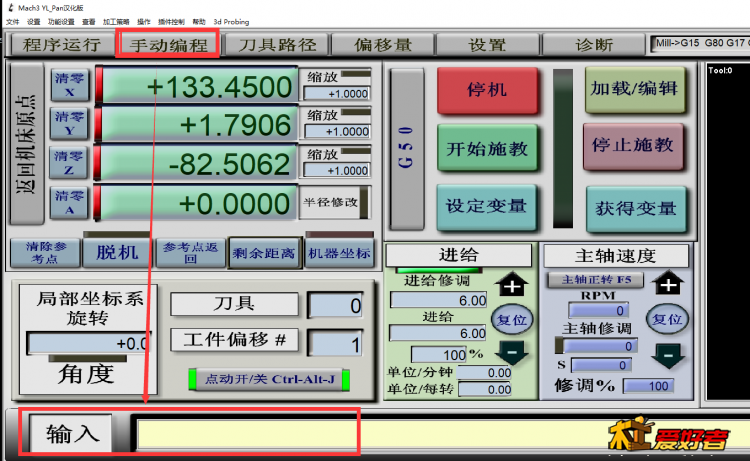Screen dimensions: 750x461
Task: Click the 输入 MDI button
Action: [x=71, y=434]
